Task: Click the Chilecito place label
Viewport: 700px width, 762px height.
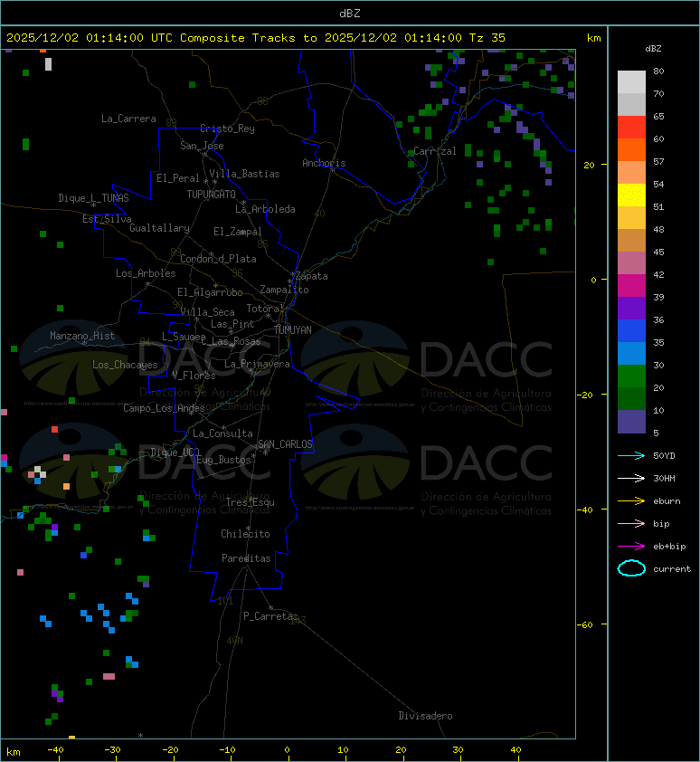Action: (x=245, y=534)
